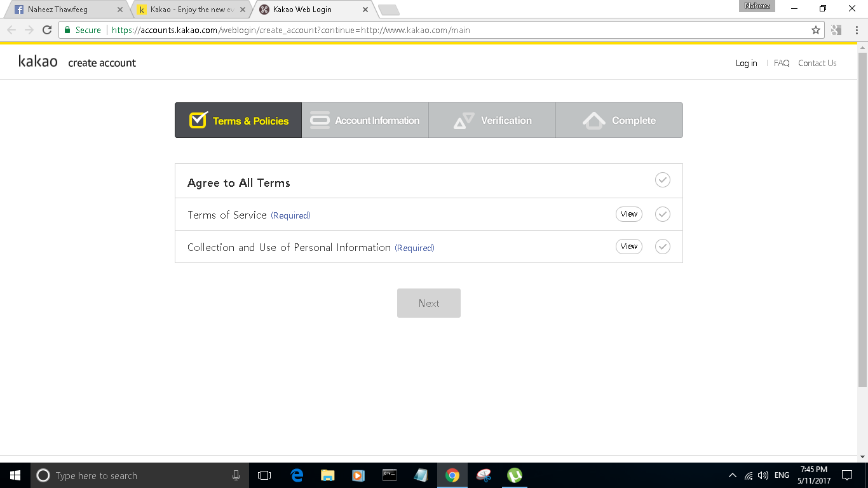
Task: Bookmark this page with the star
Action: point(816,30)
